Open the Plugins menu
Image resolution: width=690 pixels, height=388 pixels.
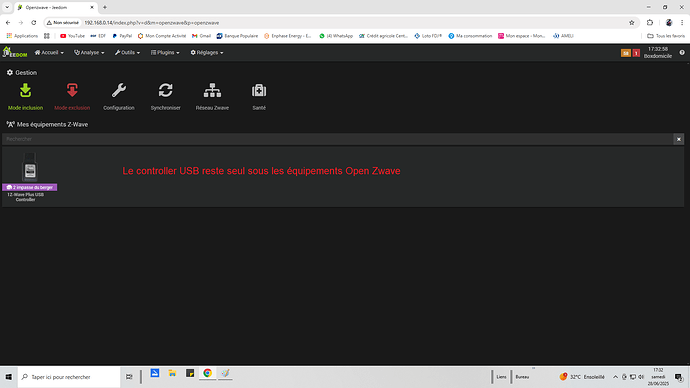[x=165, y=52]
